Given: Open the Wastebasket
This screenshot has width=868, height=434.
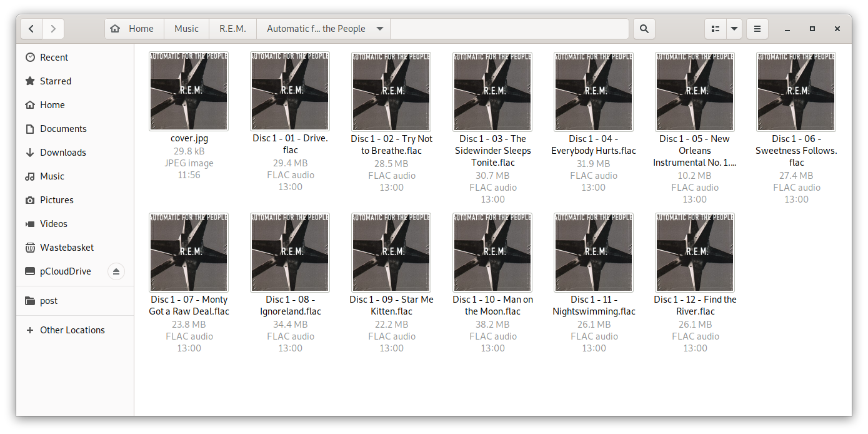Looking at the screenshot, I should pyautogui.click(x=68, y=247).
